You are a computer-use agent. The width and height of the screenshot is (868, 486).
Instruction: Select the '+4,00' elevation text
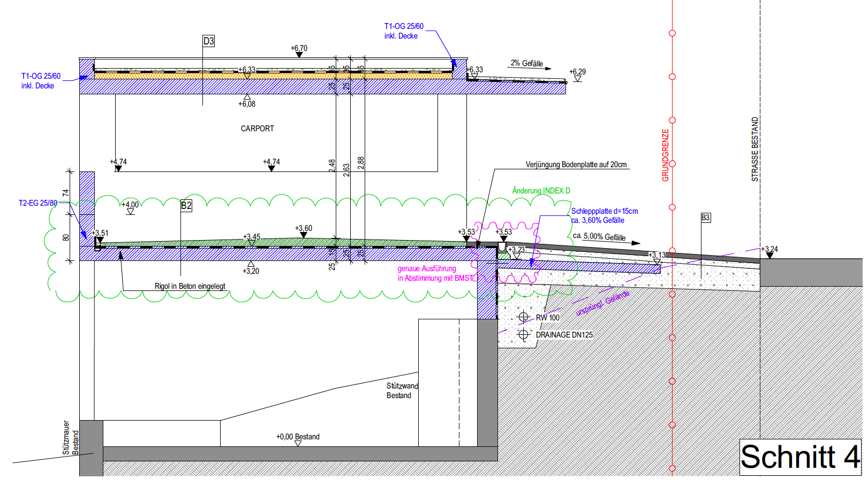pos(130,205)
